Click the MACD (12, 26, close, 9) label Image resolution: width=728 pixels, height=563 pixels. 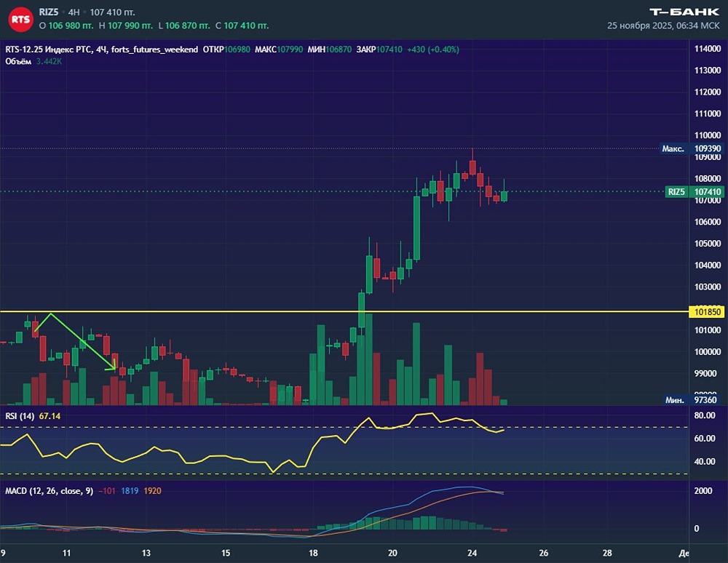click(x=50, y=491)
